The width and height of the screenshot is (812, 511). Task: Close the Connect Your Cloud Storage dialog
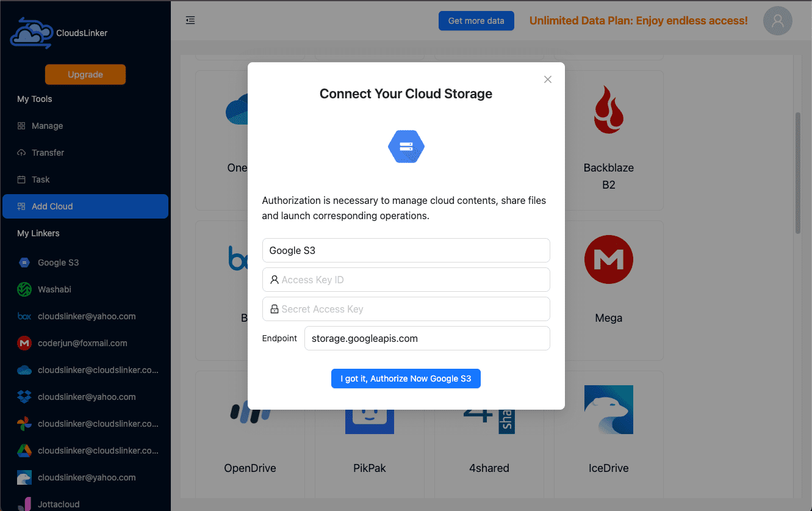point(547,79)
